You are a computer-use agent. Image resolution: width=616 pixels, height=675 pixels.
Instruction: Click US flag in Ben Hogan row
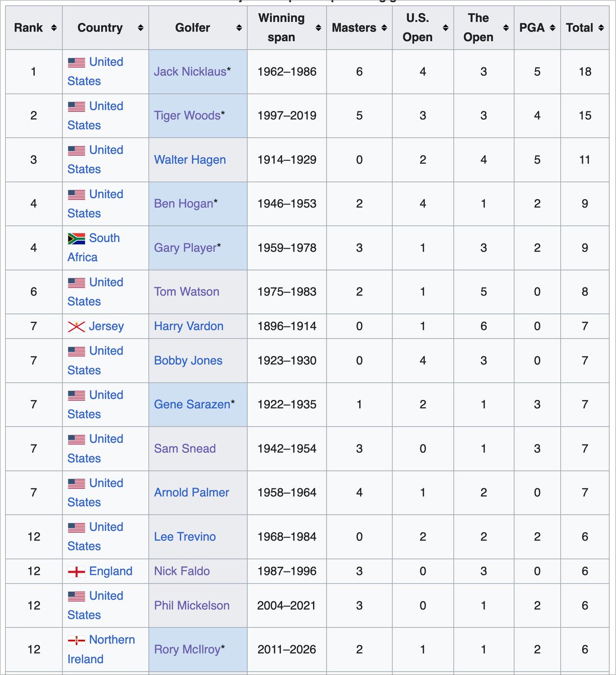pos(76,195)
